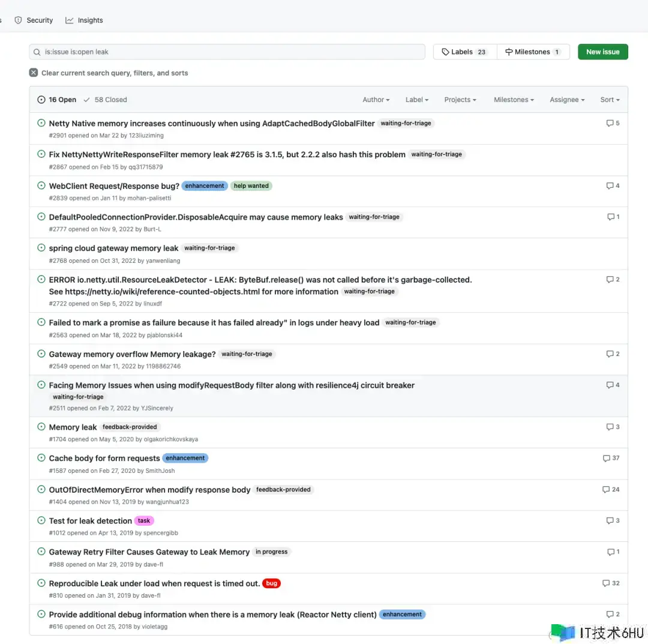Expand the Assignee filter dropdown
The width and height of the screenshot is (648, 644).
(567, 100)
